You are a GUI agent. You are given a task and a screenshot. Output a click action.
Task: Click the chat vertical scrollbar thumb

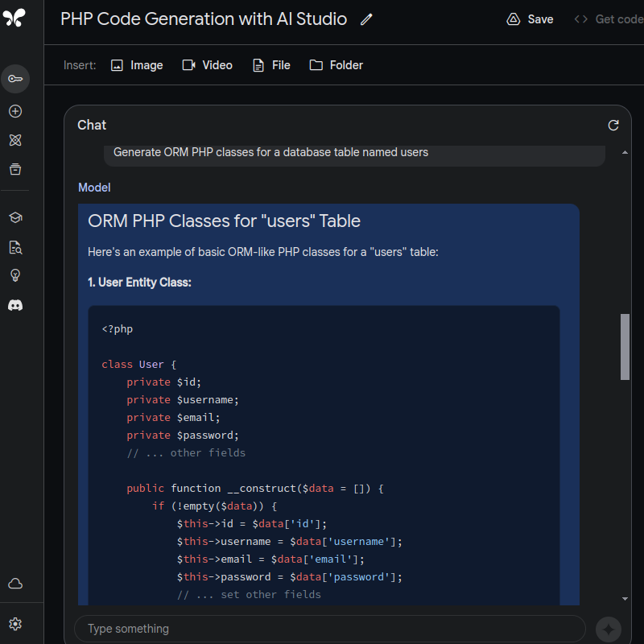pos(625,346)
